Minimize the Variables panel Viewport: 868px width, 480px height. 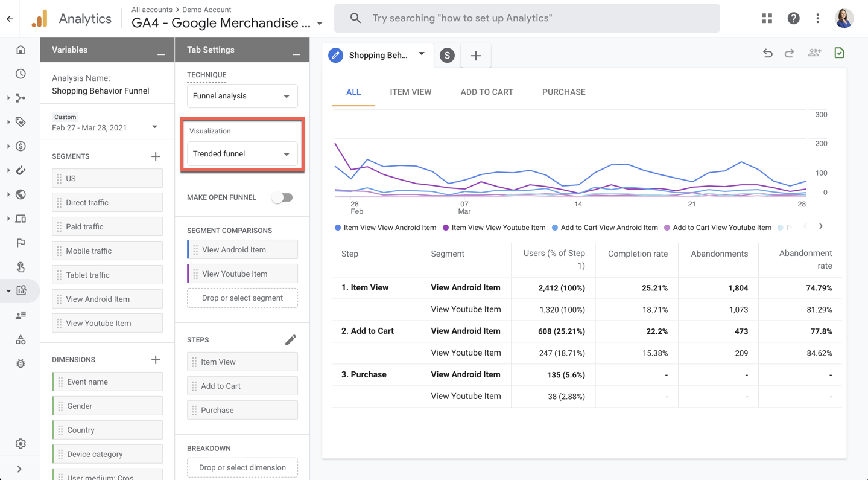coord(161,54)
